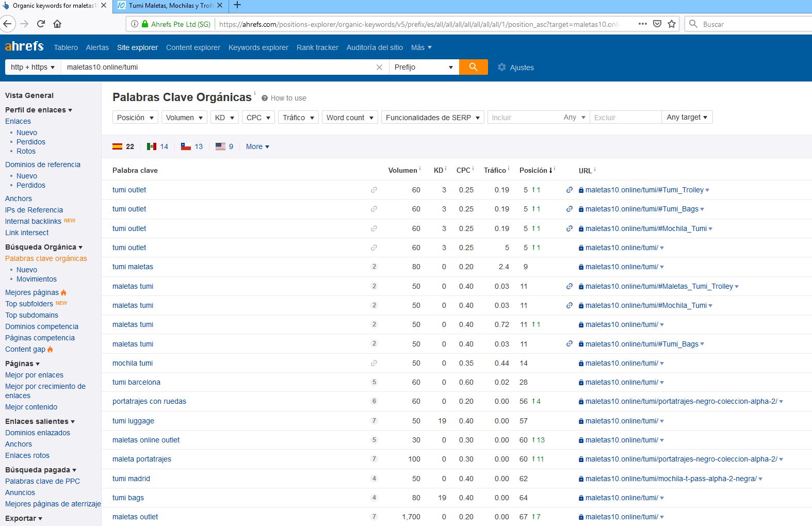The width and height of the screenshot is (812, 526).
Task: Open Palabras clave de PPC in sidebar
Action: (42, 481)
